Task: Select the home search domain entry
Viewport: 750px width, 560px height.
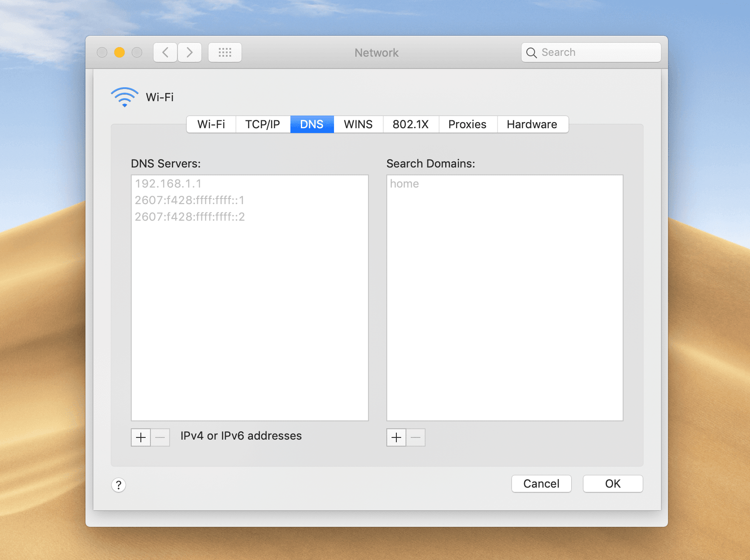Action: point(405,184)
